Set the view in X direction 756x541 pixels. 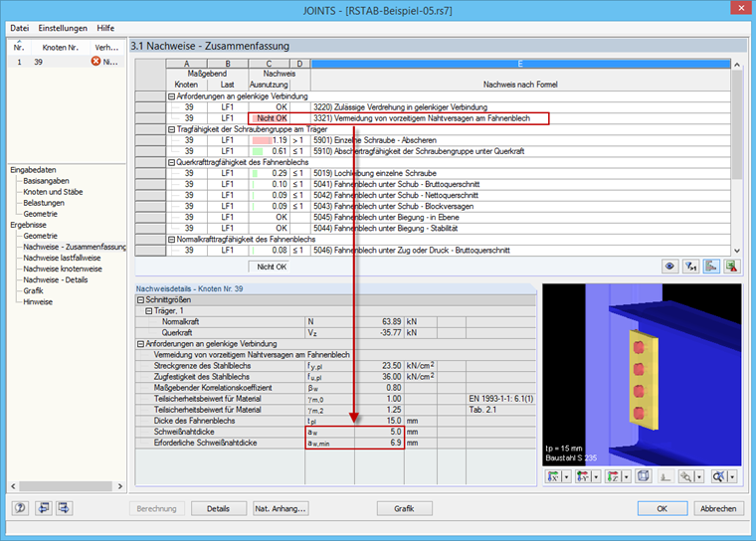553,477
